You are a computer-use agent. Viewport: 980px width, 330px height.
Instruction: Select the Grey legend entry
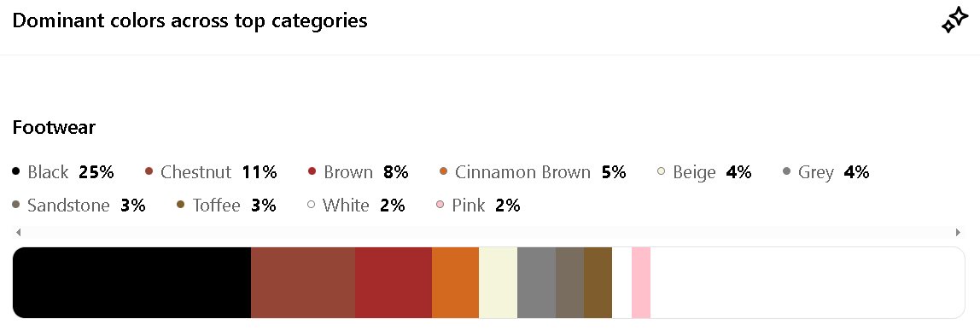point(827,172)
